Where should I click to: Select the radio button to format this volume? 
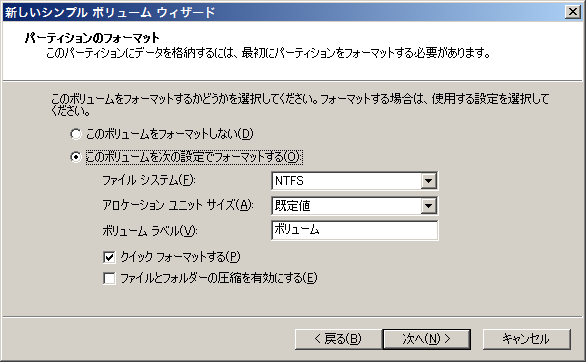[x=76, y=157]
